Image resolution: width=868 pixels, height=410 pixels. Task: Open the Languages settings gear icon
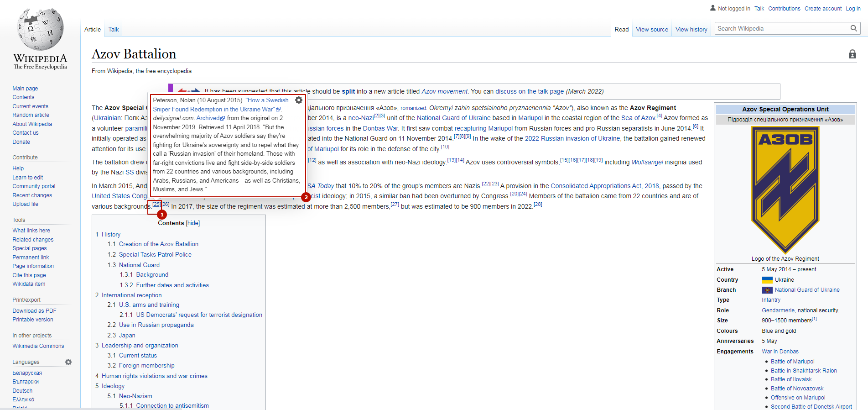(68, 362)
